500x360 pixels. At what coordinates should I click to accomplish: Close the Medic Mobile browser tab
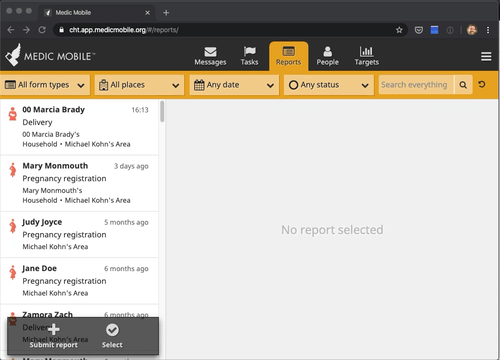[147, 13]
